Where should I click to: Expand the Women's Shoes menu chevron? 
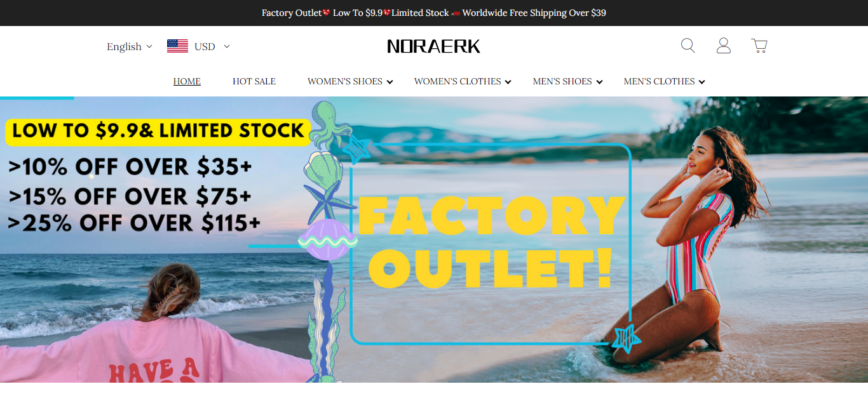click(x=390, y=82)
